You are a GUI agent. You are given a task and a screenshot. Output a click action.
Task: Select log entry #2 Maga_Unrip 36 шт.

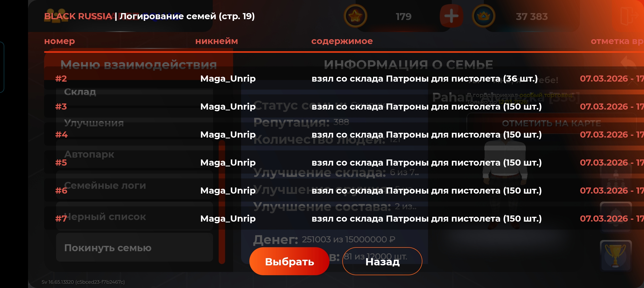click(344, 78)
